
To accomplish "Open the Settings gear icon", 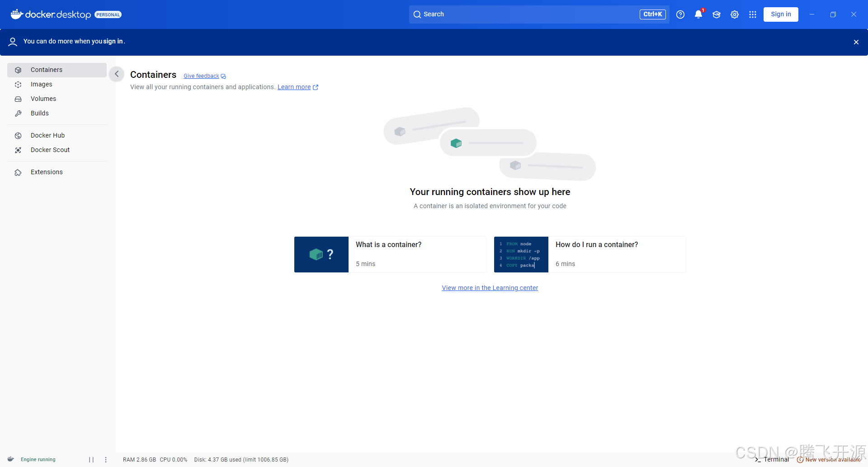I will 735,14.
